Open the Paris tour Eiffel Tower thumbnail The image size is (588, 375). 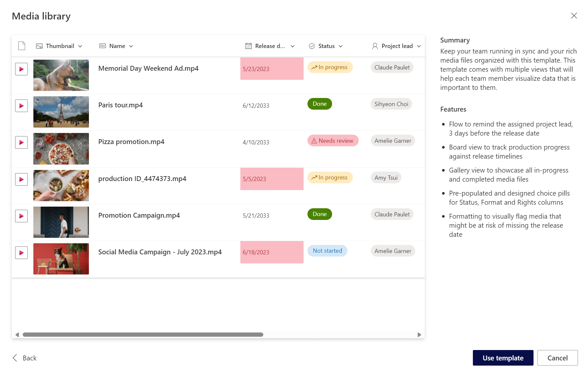[61, 112]
